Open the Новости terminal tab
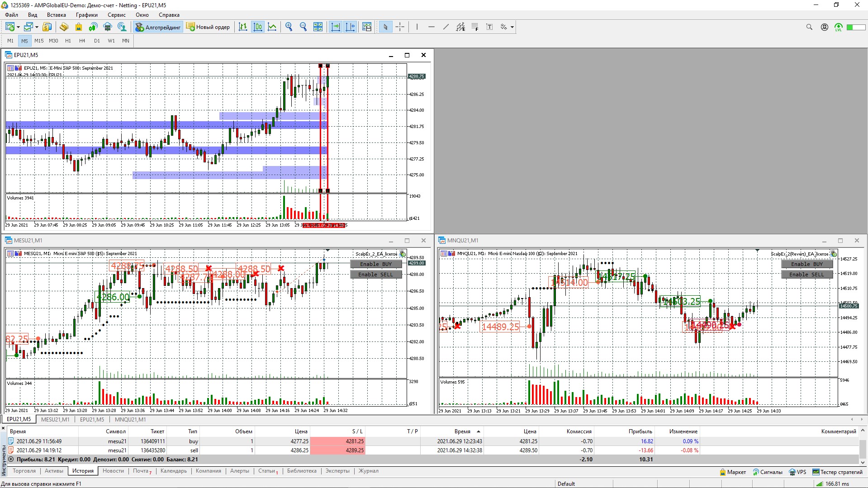The image size is (868, 488). coord(113,471)
